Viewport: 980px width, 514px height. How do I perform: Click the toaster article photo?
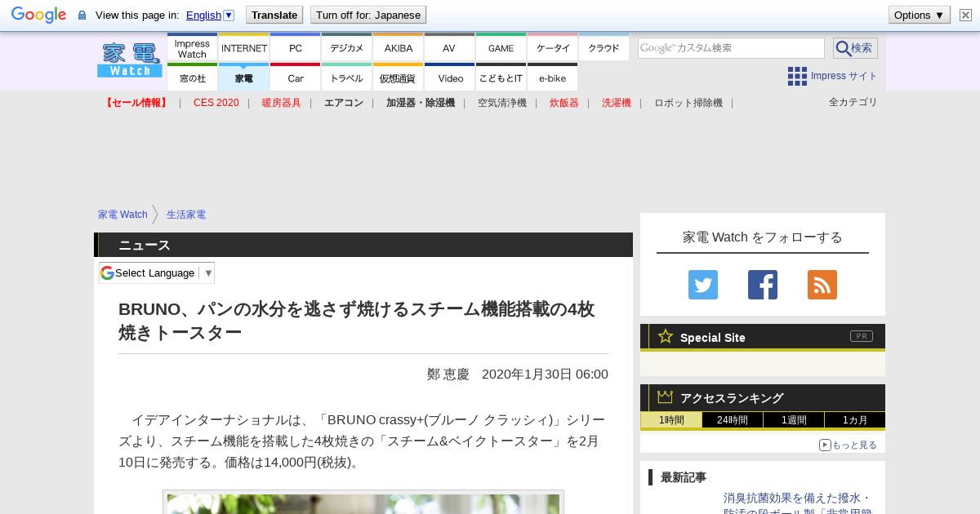pyautogui.click(x=363, y=503)
